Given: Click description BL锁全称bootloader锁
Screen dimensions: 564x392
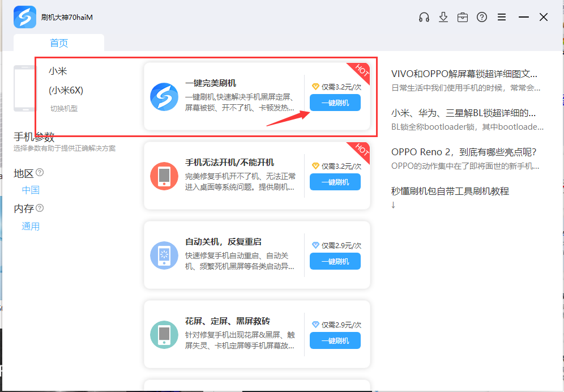Looking at the screenshot, I should click(x=467, y=127).
